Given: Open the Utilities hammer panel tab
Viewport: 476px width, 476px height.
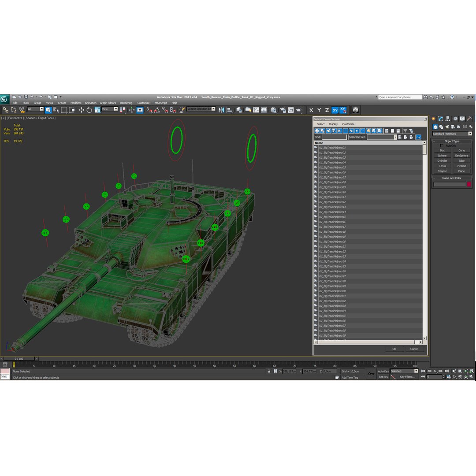Looking at the screenshot, I should 469,119.
